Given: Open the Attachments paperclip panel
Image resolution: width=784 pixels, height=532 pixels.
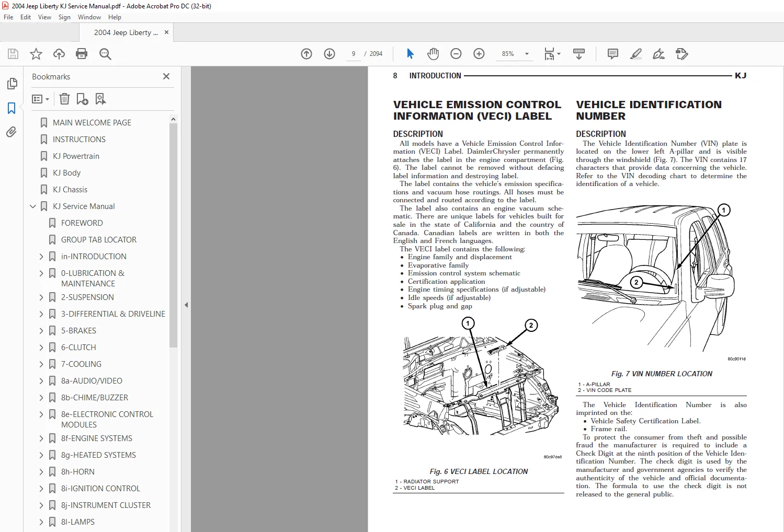Looking at the screenshot, I should pos(12,132).
